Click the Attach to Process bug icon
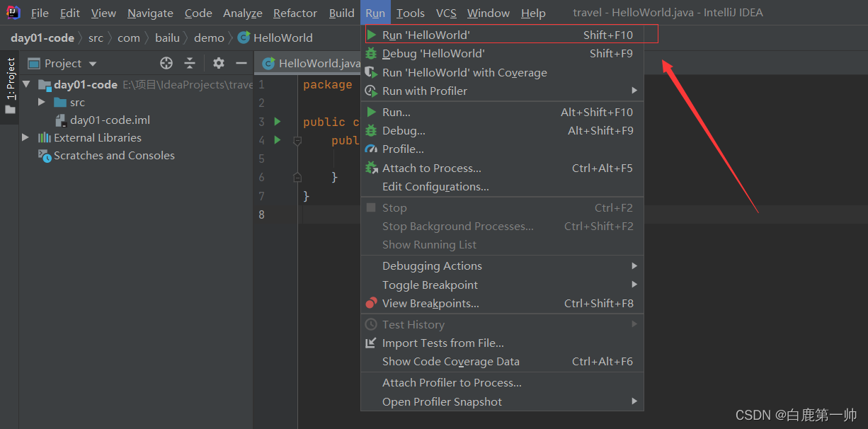The width and height of the screenshot is (868, 429). [371, 168]
